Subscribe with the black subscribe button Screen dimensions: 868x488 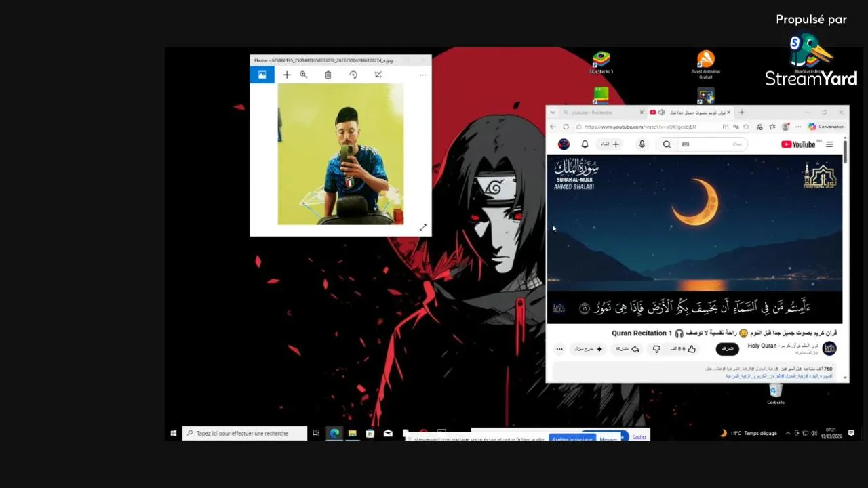click(728, 349)
